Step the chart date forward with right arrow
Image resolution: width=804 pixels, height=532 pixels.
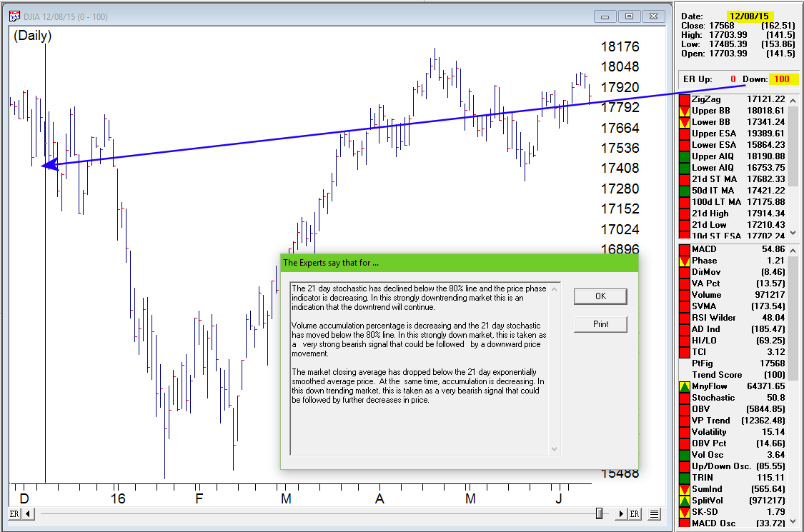coord(622,513)
